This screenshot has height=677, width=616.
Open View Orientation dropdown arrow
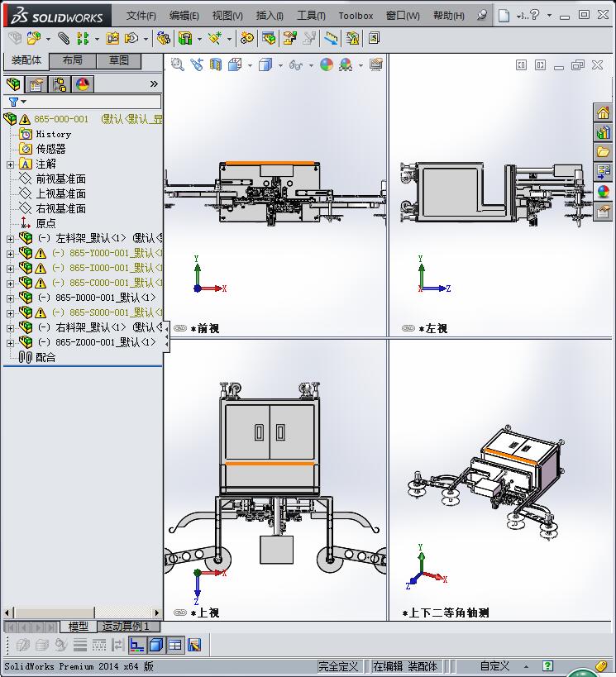pos(250,65)
